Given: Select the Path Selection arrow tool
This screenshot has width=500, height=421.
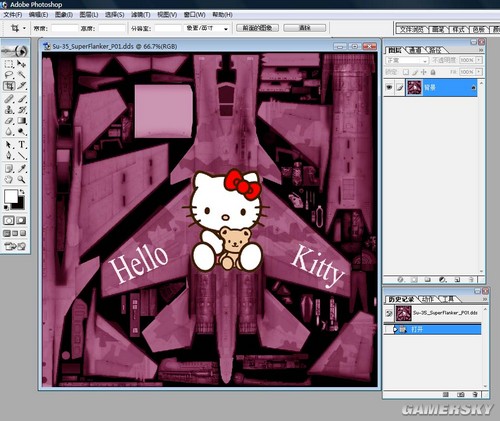Looking at the screenshot, I should [9, 145].
